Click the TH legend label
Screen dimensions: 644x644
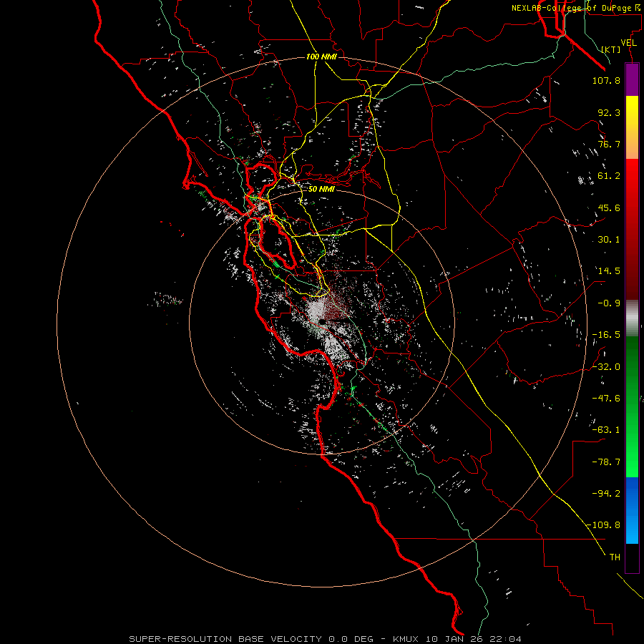(615, 557)
